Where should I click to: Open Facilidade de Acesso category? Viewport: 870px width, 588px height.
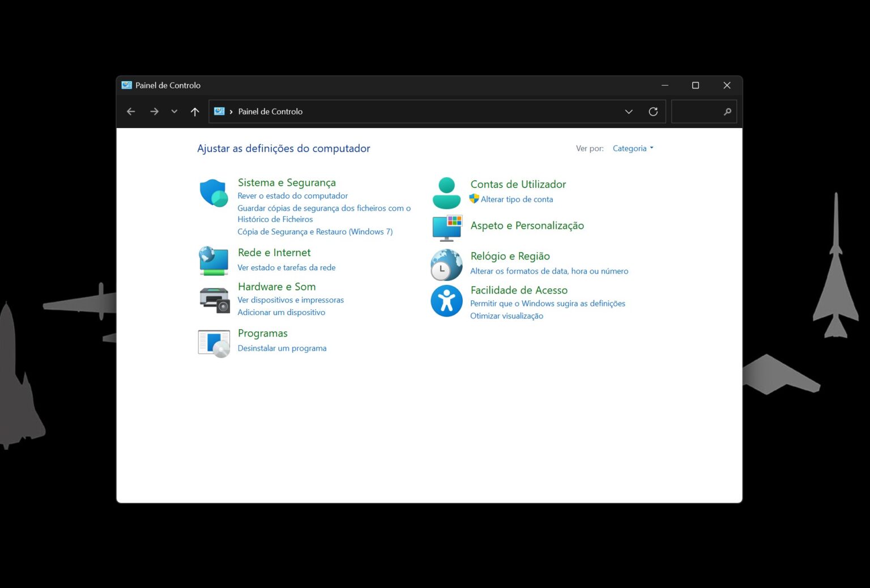coord(519,290)
